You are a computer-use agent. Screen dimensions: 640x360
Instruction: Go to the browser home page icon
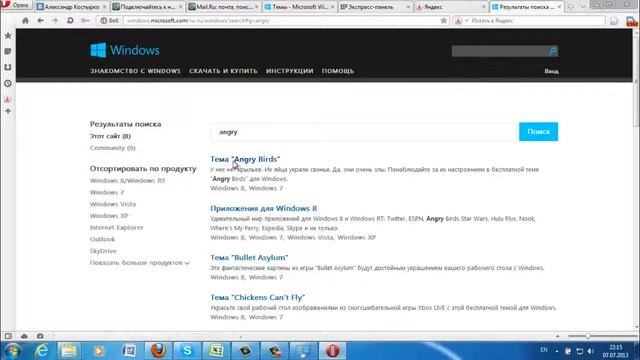point(25,20)
